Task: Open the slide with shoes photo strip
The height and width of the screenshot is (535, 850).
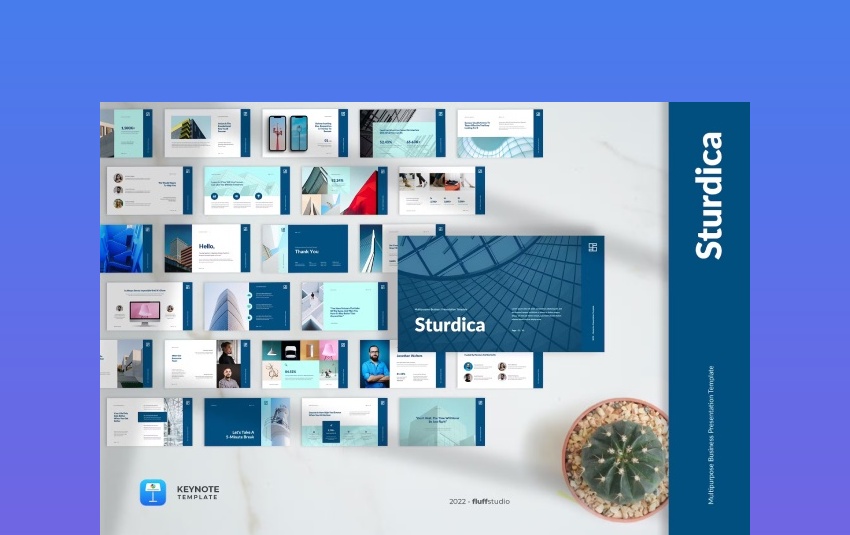Action: pyautogui.click(x=442, y=191)
